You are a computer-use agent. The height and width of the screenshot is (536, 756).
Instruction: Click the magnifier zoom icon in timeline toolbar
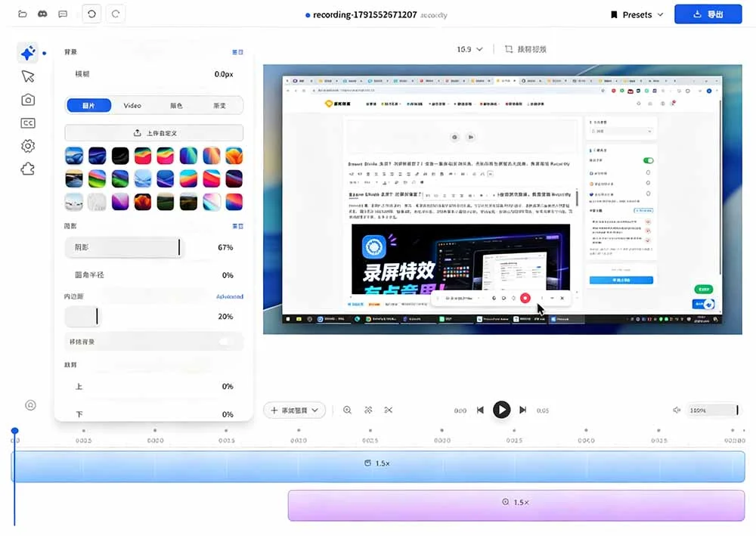point(347,411)
